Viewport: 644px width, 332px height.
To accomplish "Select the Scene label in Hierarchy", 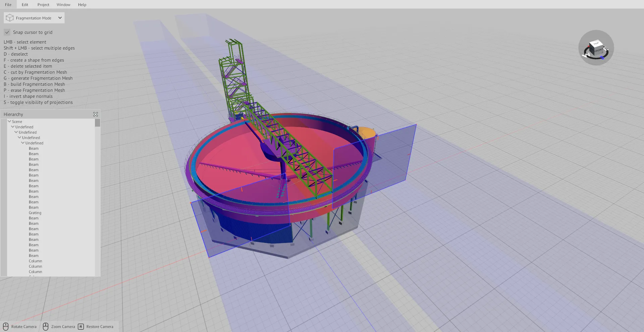I will click(17, 122).
